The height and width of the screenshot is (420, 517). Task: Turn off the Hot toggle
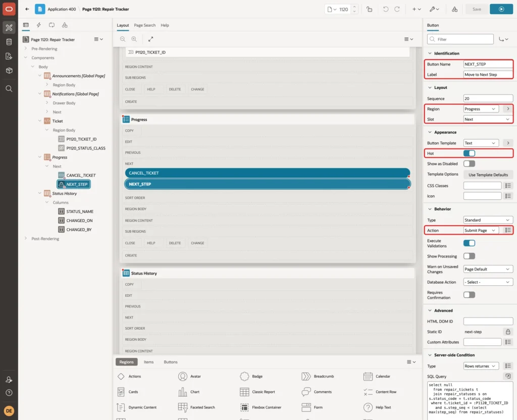coord(469,153)
